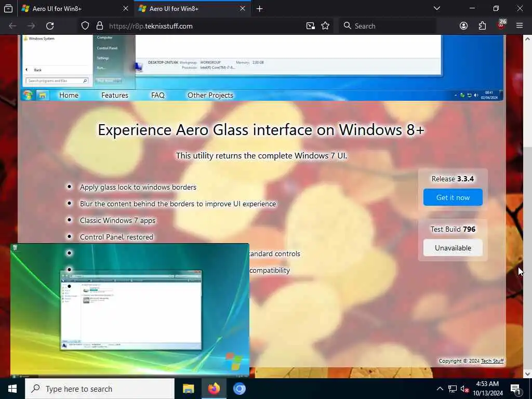Screen dimensions: 532x399
Task: Click the Experience Aero Glass heading
Action: [x=261, y=130]
